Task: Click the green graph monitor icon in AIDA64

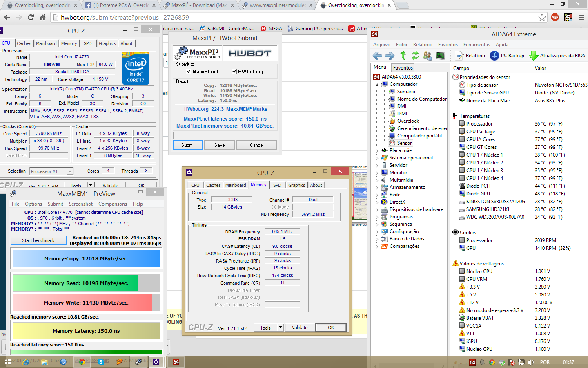Action: (x=440, y=56)
